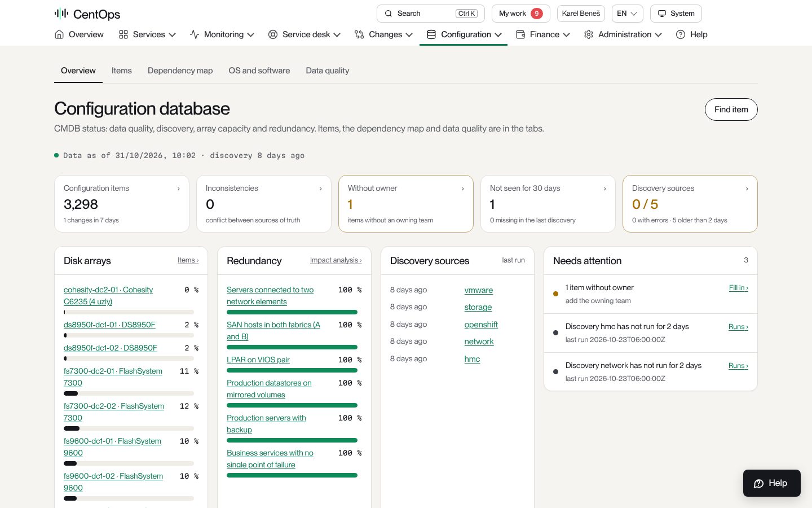Expand the Finance menu chevron
Image resolution: width=812 pixels, height=508 pixels.
pyautogui.click(x=567, y=35)
